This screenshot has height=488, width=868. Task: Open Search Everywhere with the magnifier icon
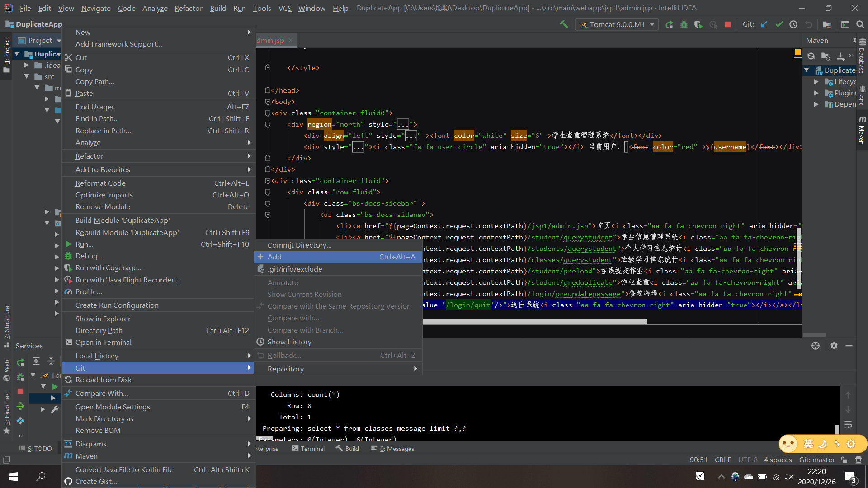click(x=859, y=24)
